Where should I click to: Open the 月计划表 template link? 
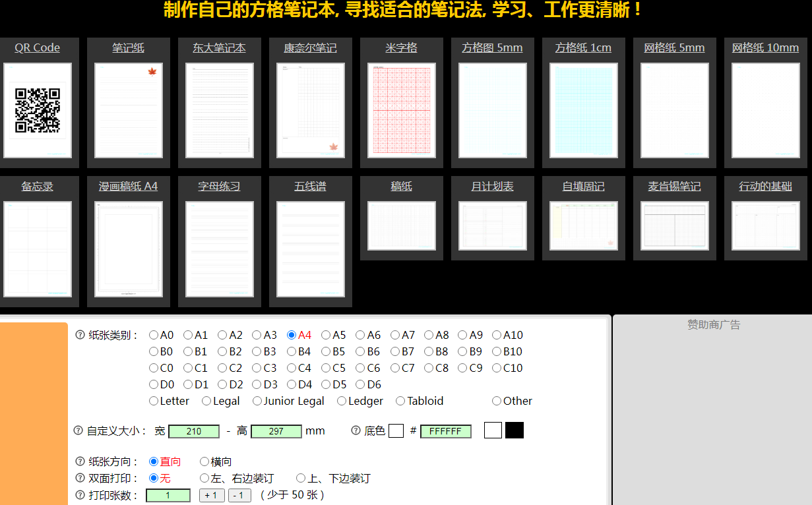[x=492, y=187]
